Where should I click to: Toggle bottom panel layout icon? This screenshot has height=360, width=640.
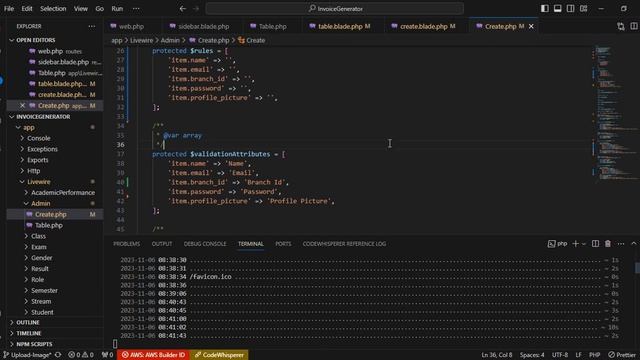point(558,9)
